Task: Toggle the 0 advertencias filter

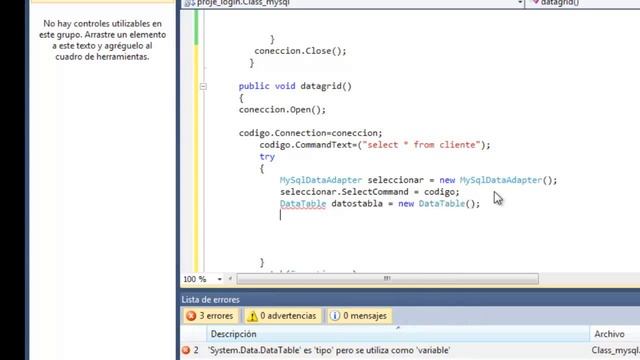Action: (x=282, y=316)
